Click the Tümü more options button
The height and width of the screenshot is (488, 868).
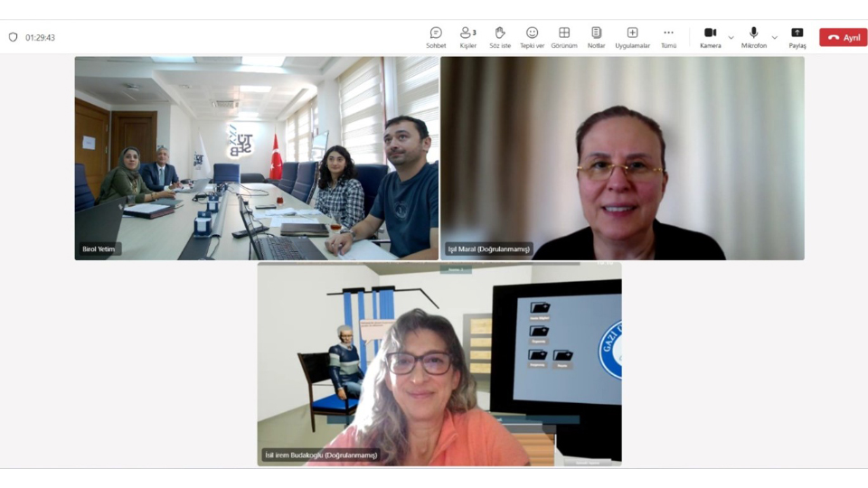pos(668,37)
